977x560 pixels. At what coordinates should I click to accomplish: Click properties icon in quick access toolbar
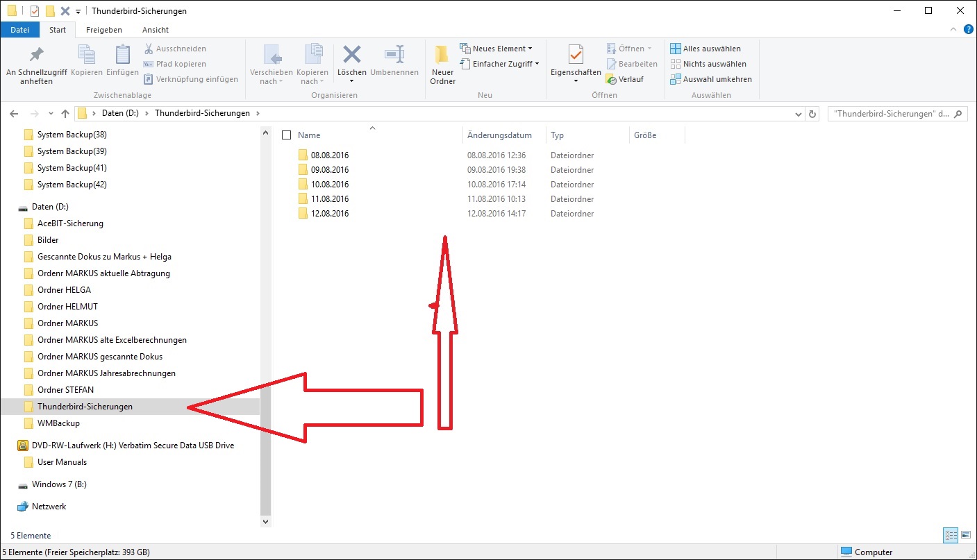coord(35,11)
